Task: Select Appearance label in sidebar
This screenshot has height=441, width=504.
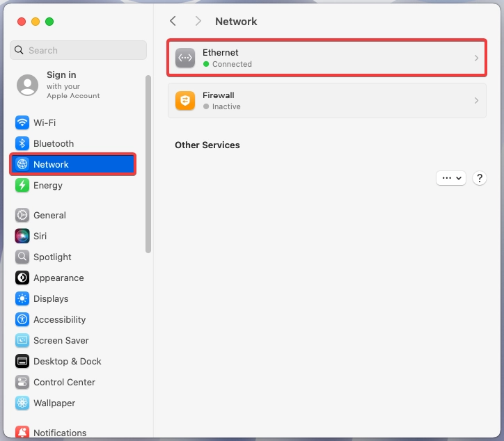Action: click(58, 278)
